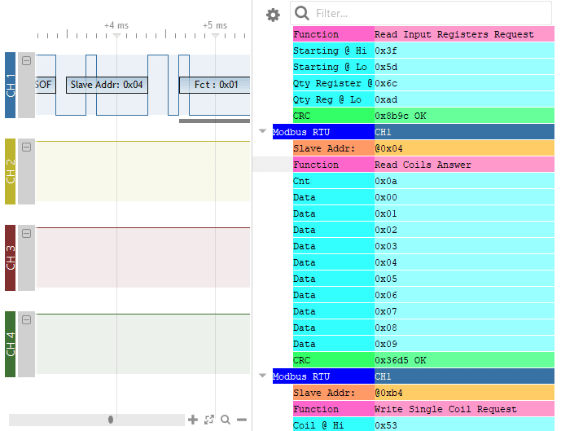This screenshot has height=431, width=561.
Task: Select Data 0x05 row
Action: [424, 279]
